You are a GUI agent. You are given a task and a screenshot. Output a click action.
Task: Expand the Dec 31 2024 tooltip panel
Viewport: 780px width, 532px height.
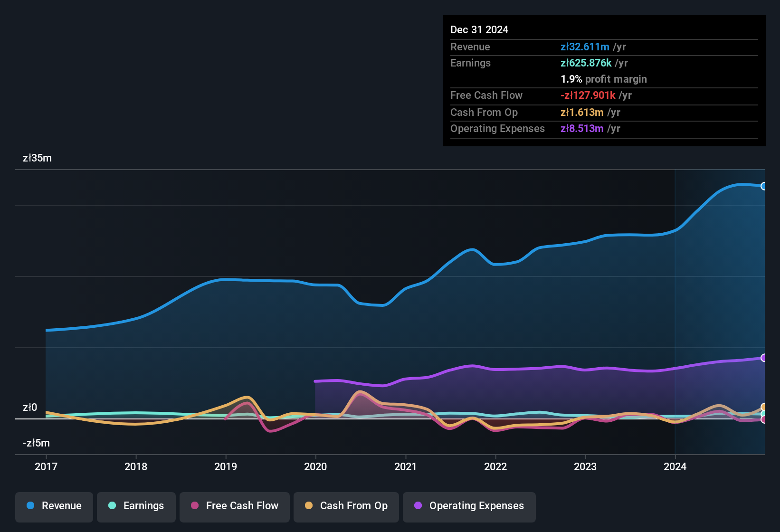click(x=604, y=81)
